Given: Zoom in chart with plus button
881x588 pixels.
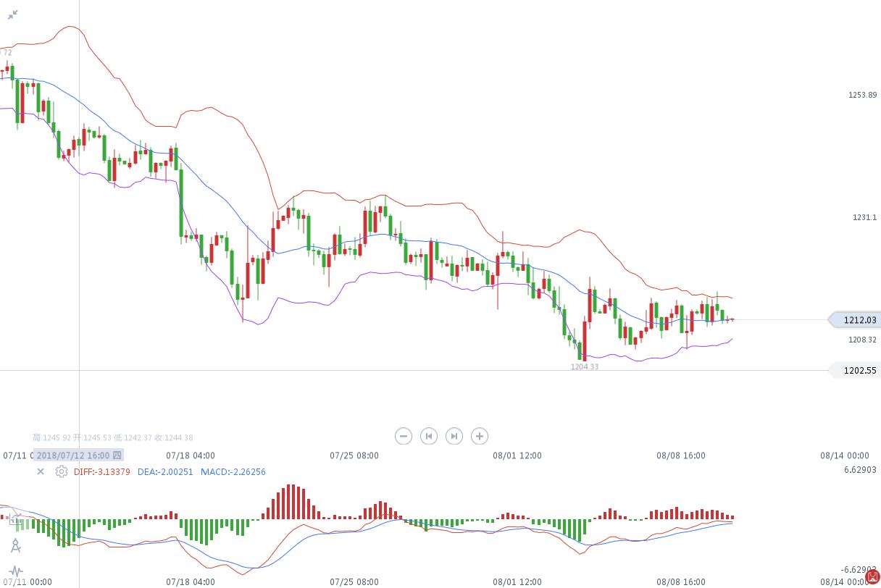Looking at the screenshot, I should pos(479,436).
